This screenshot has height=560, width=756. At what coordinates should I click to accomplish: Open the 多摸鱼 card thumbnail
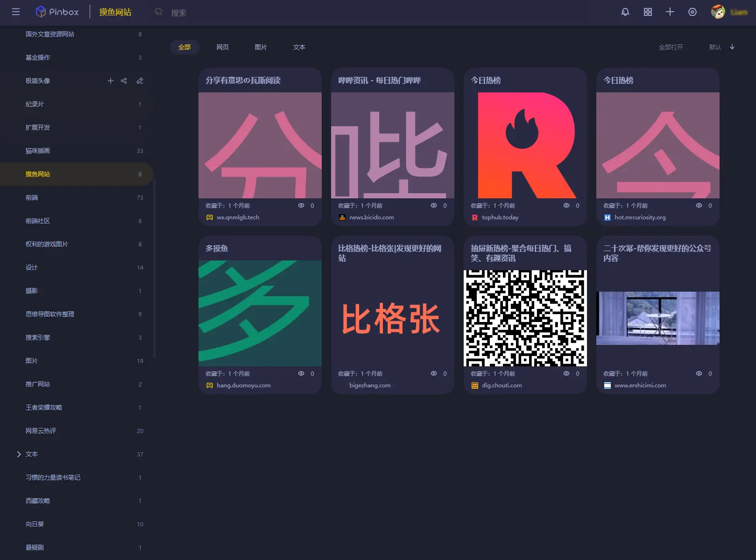point(260,313)
